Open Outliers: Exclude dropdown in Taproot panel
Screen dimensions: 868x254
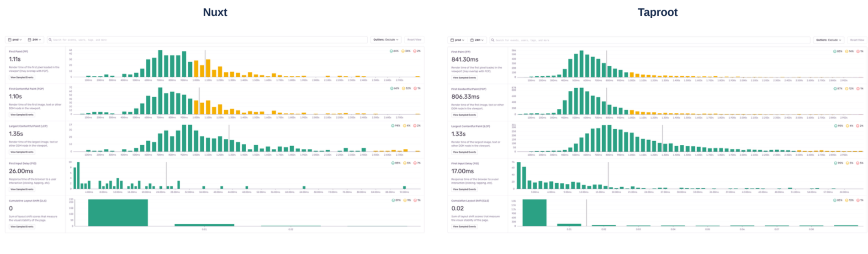828,40
